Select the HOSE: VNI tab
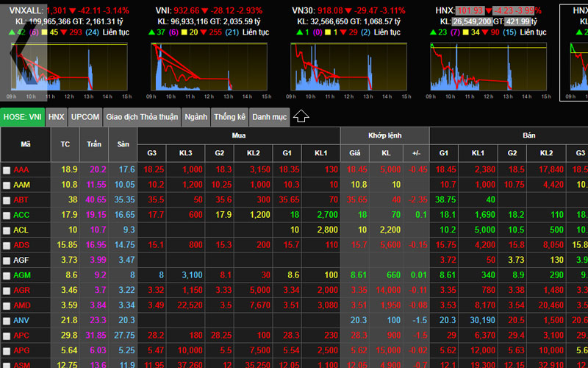This screenshot has width=588, height=368. [x=23, y=116]
